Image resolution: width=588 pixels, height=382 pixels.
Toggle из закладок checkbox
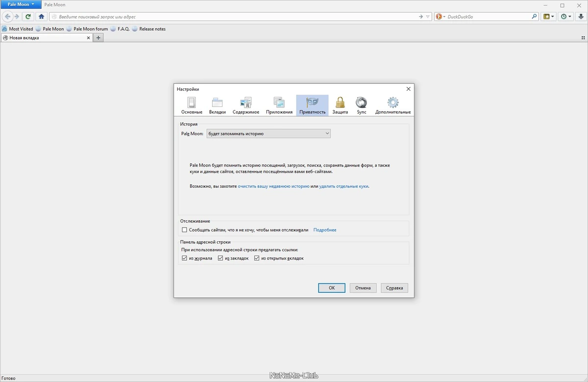(x=220, y=258)
